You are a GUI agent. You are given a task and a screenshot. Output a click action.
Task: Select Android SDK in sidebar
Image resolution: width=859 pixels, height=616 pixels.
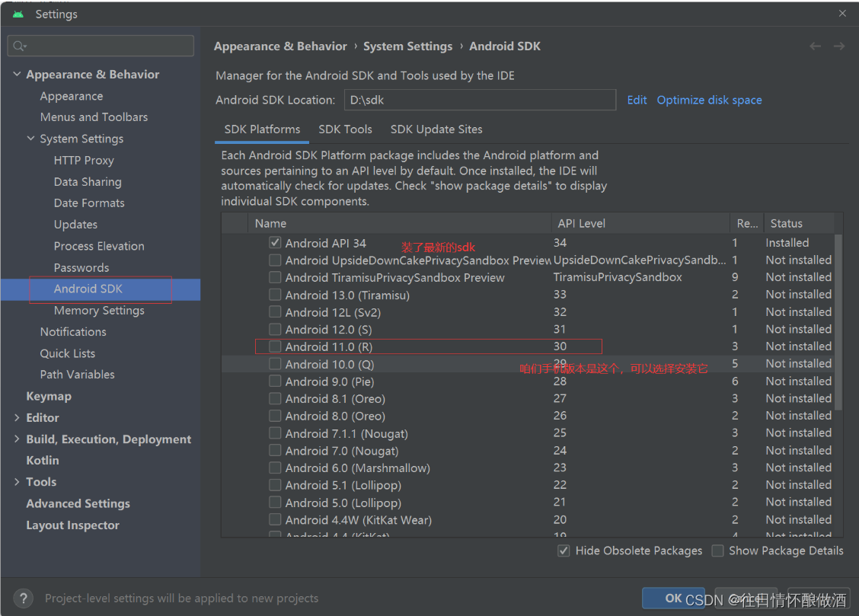pos(88,289)
